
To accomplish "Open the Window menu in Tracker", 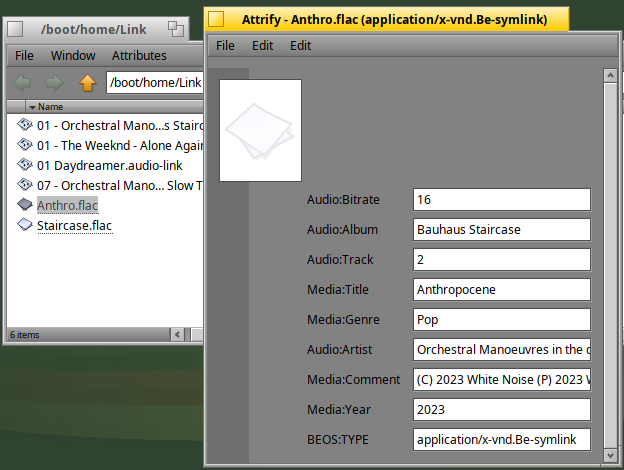I will click(73, 55).
